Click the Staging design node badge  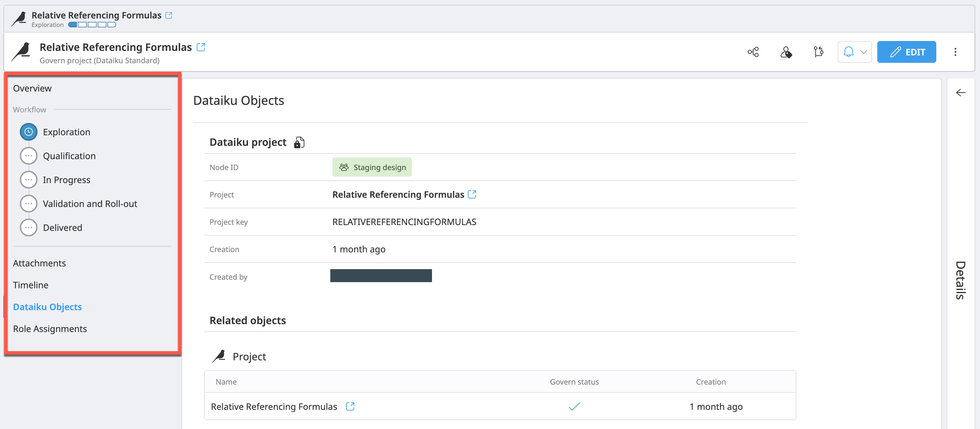coord(372,167)
